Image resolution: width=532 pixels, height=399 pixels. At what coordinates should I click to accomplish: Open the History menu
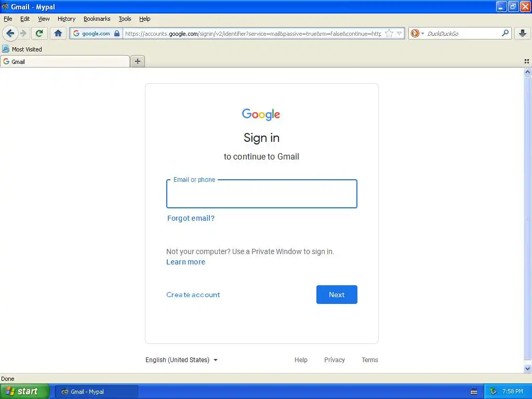coord(66,19)
